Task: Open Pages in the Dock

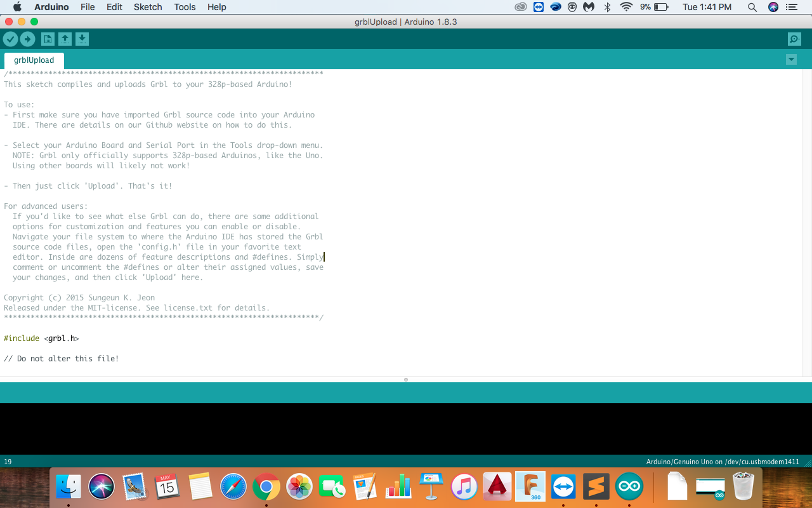Action: pos(365,487)
